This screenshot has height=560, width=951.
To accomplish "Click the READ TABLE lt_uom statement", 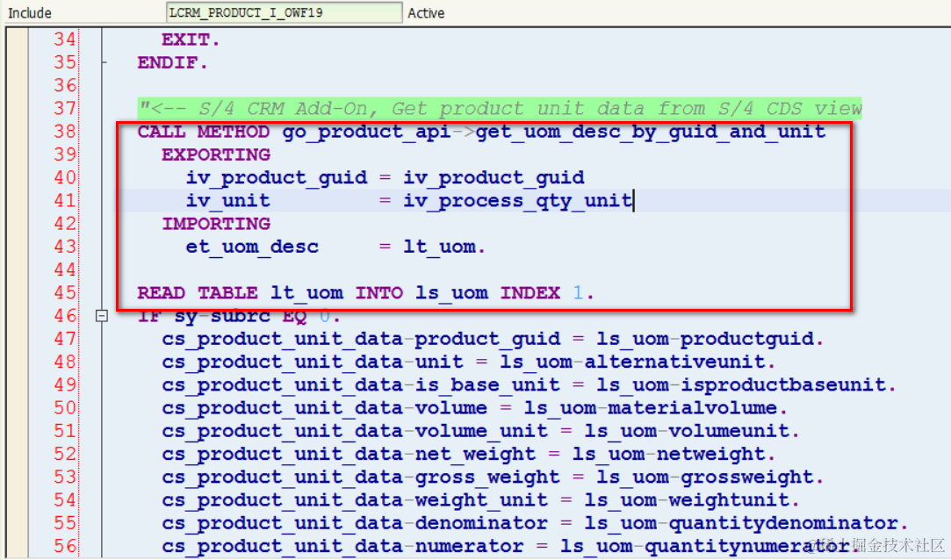I will (365, 293).
